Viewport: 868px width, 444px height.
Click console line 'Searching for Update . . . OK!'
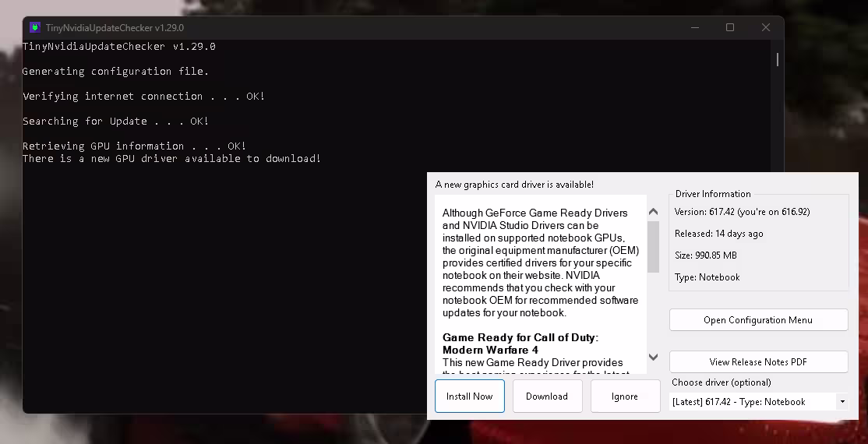coord(115,122)
